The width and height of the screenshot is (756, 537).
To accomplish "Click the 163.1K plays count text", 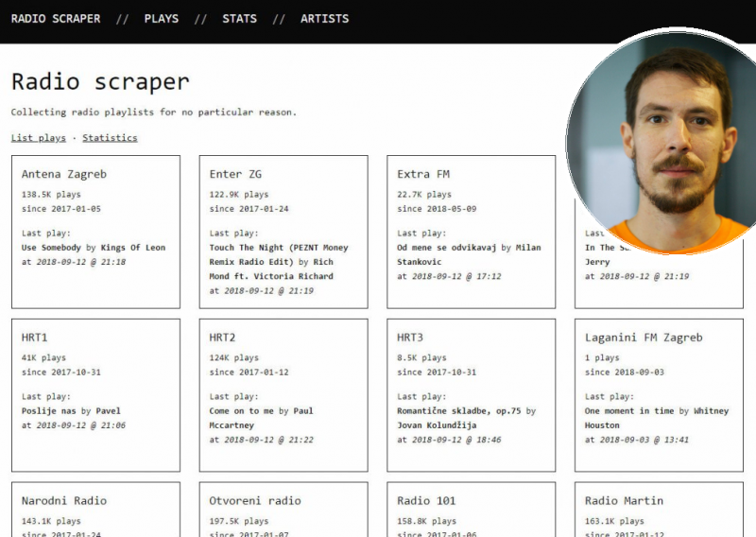I will (x=615, y=521).
